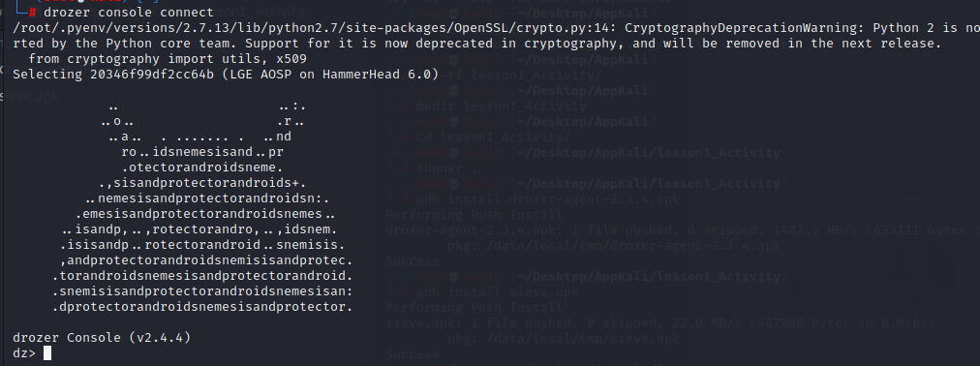Click the dz> console prompt
This screenshot has height=366, width=980.
pos(24,353)
